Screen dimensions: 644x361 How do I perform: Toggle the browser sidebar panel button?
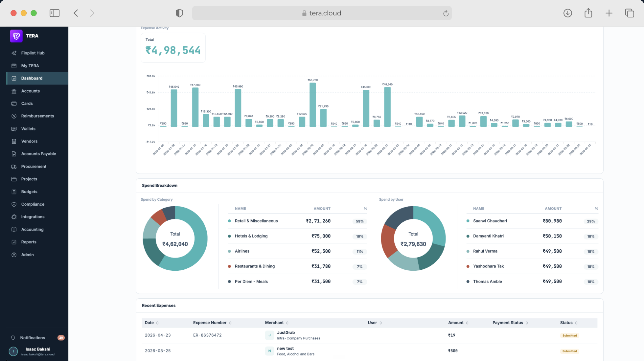click(55, 13)
